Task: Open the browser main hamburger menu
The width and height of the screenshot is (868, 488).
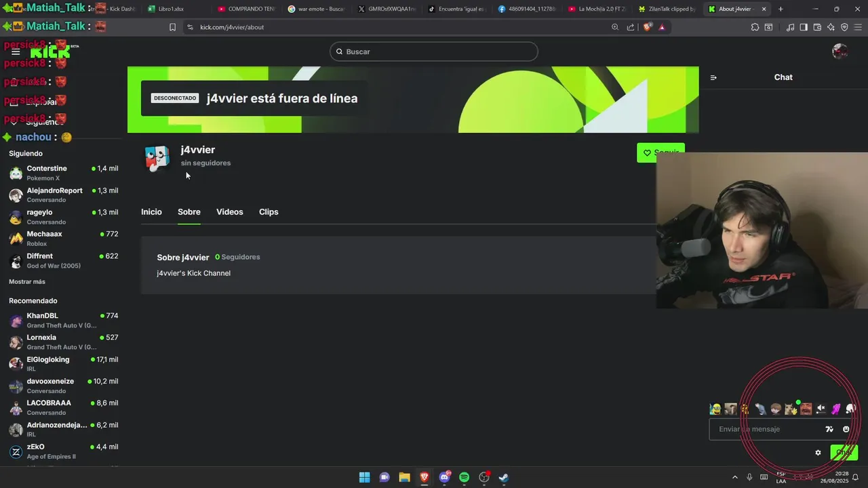Action: pyautogui.click(x=858, y=27)
